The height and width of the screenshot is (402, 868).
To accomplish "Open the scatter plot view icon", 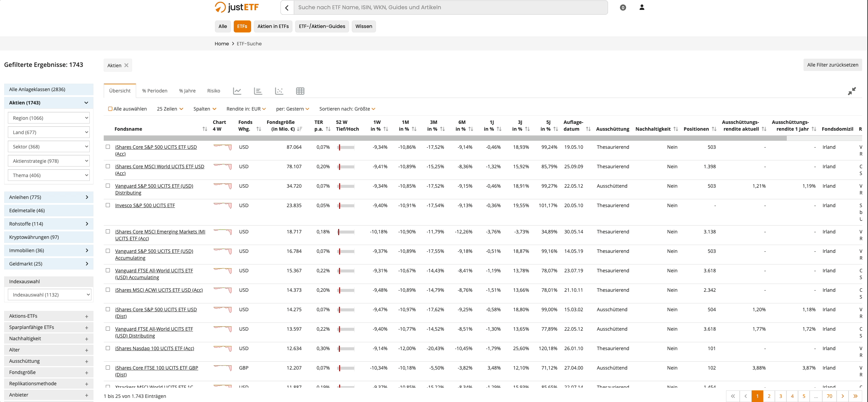I will (x=279, y=91).
